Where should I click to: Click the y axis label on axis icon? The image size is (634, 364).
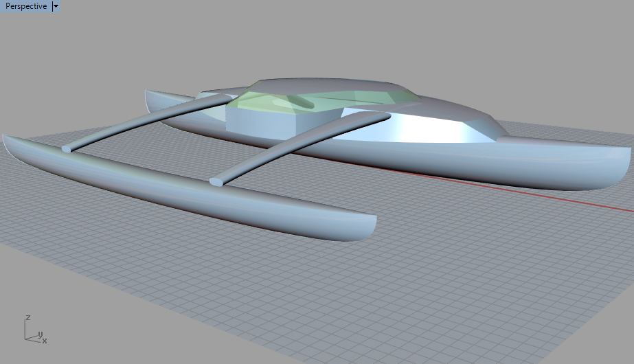40,334
